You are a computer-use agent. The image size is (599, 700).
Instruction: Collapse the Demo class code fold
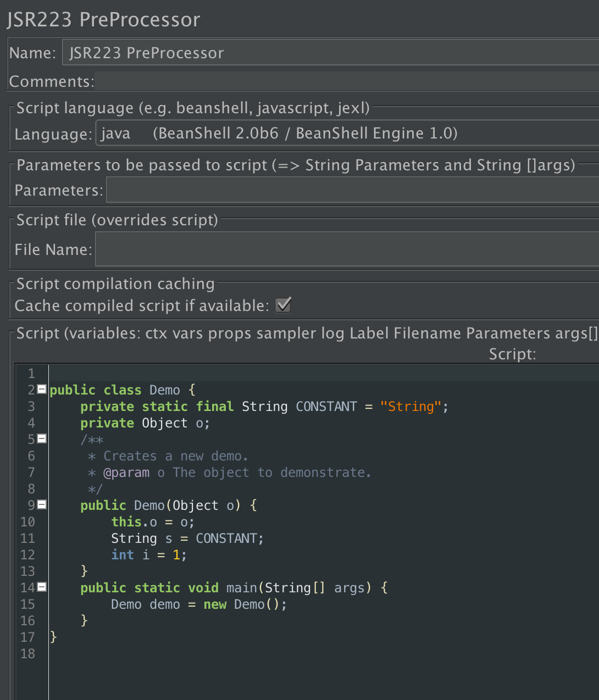(42, 390)
